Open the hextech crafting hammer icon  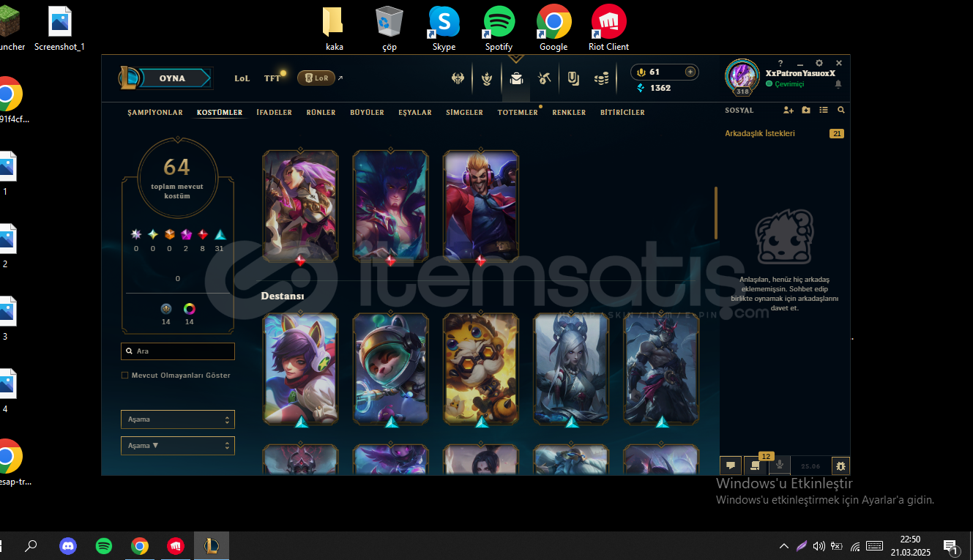(544, 78)
